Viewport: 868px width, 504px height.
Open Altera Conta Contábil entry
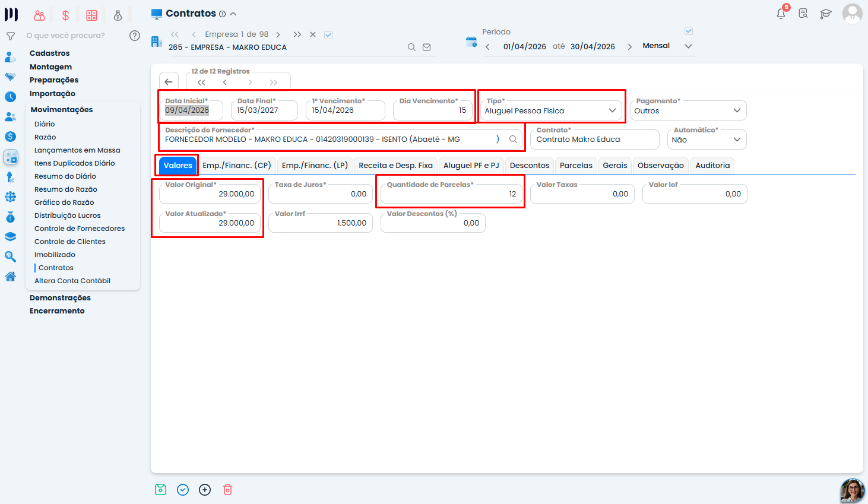click(x=72, y=281)
